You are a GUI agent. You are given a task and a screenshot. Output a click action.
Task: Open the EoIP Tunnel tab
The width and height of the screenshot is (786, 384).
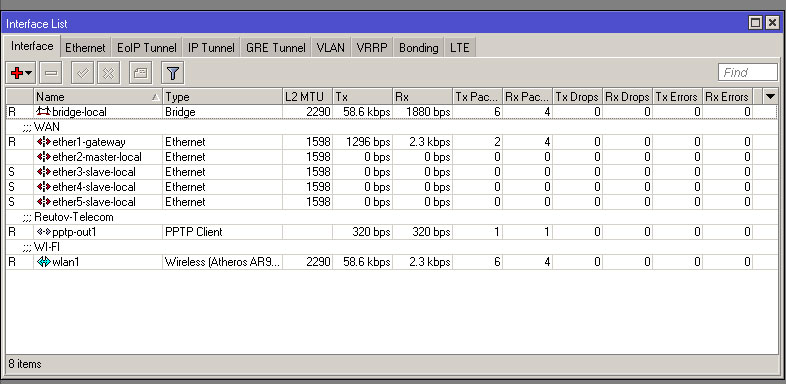point(146,48)
